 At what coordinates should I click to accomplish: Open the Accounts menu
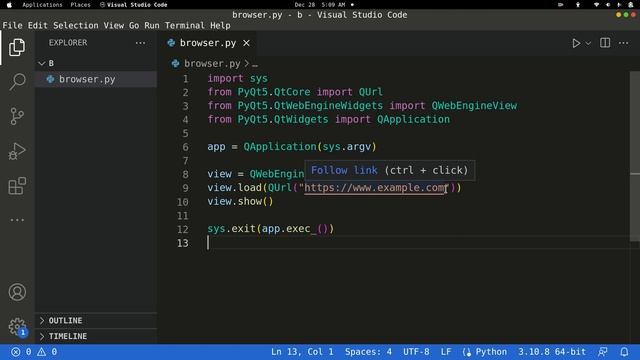[x=17, y=292]
